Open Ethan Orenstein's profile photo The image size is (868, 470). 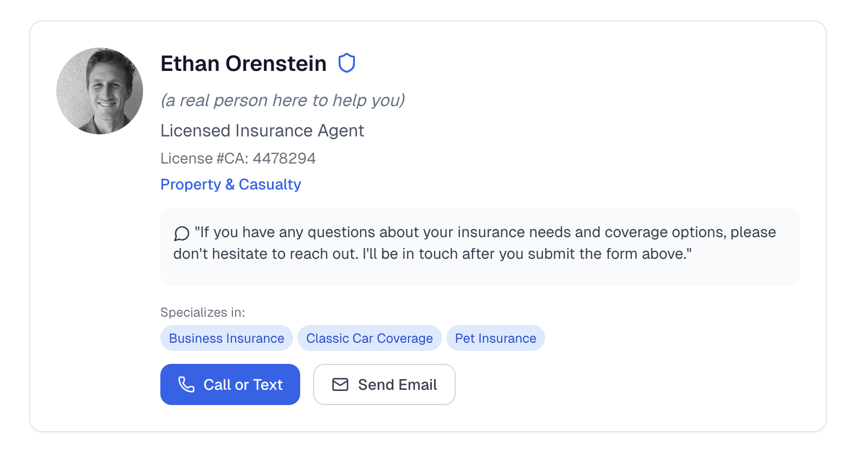click(100, 91)
